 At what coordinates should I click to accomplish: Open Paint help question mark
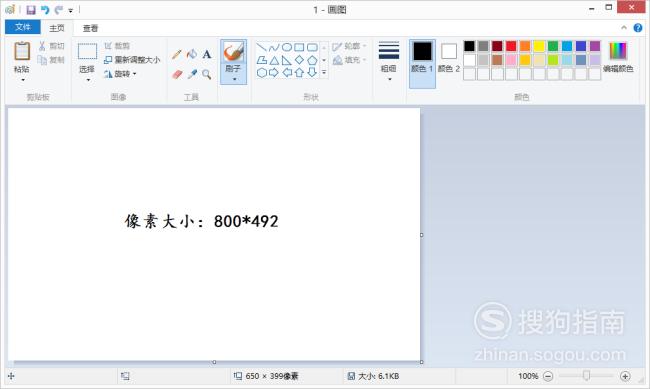point(638,28)
